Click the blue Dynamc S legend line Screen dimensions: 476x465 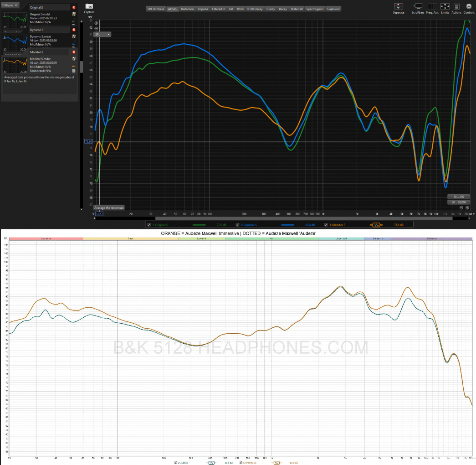click(287, 225)
